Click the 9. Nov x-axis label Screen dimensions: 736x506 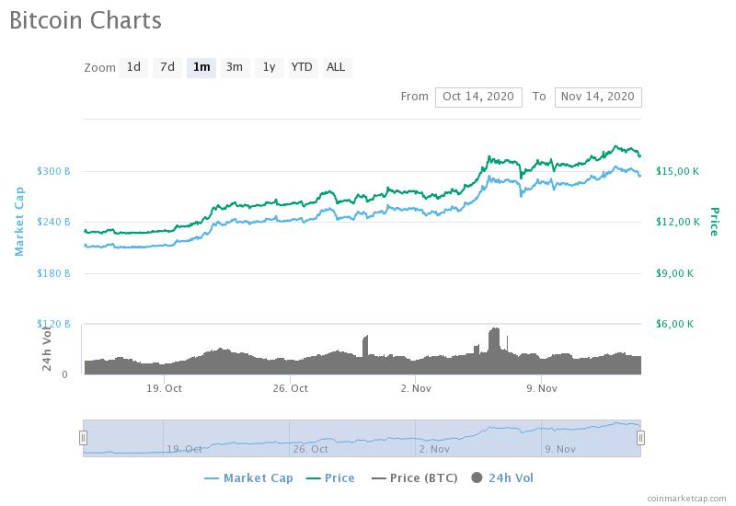[x=542, y=389]
